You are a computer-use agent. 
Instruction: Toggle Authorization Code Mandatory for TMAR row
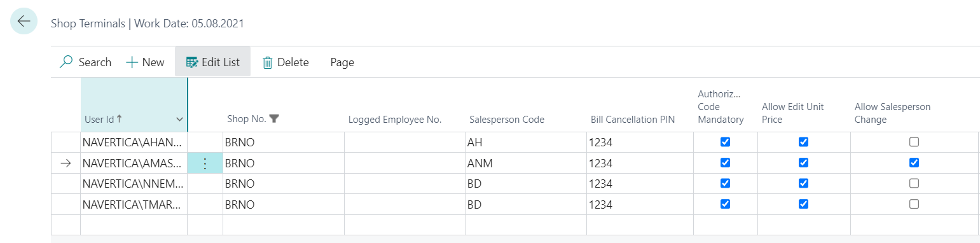724,204
